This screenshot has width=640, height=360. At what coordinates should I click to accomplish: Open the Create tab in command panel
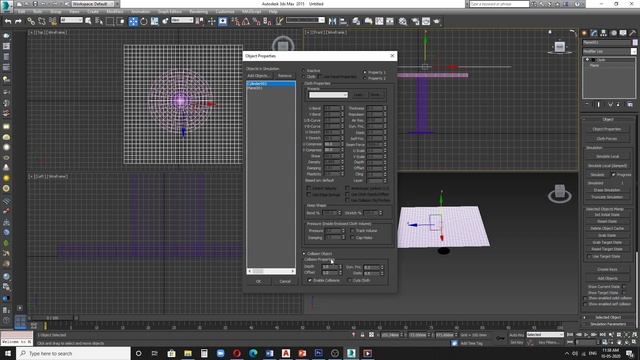(584, 33)
